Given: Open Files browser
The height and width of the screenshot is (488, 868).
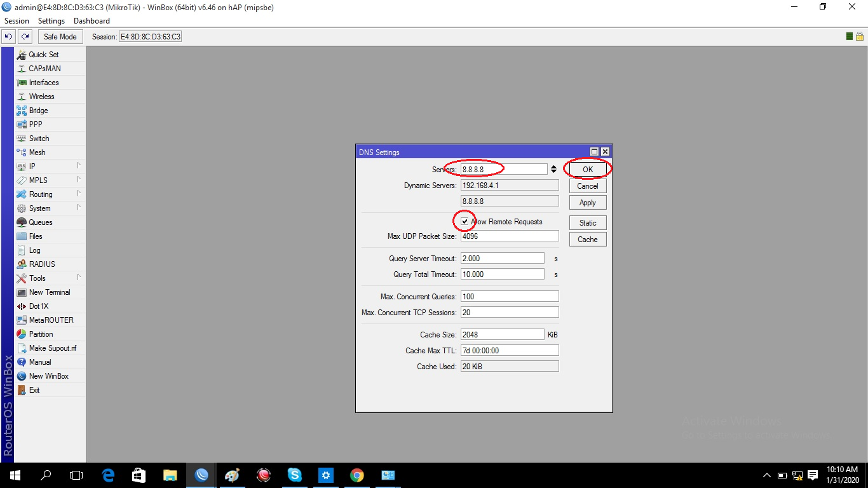Looking at the screenshot, I should pos(50,236).
